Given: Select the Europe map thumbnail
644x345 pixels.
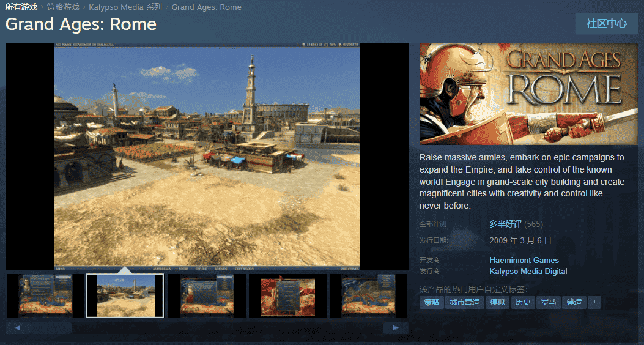Looking at the screenshot, I should 368,295.
